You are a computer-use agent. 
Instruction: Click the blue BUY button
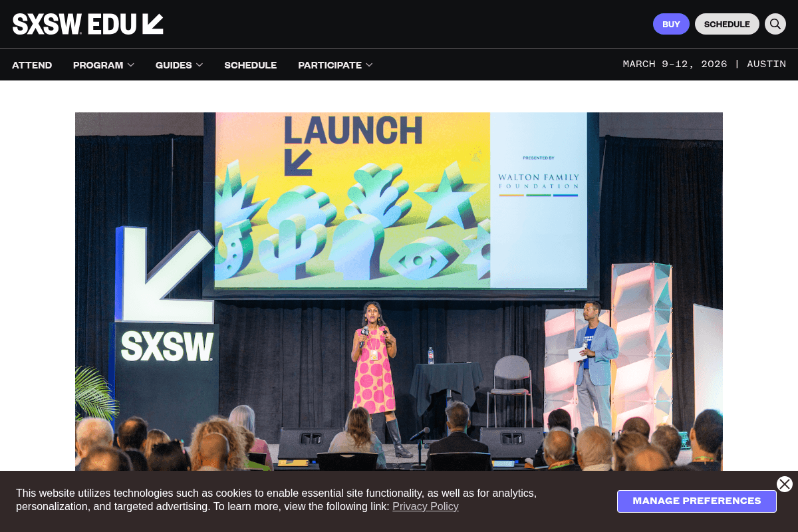coord(671,24)
